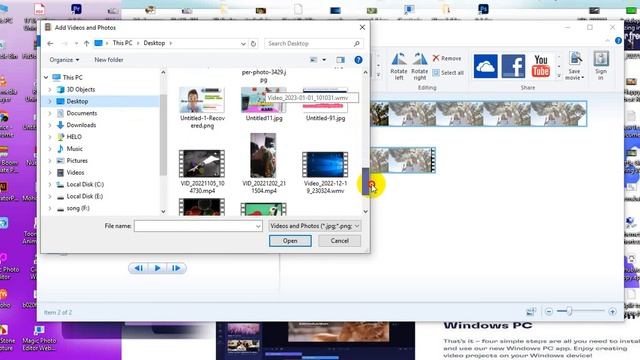Open File name combo box dropdown
This screenshot has height=360, width=640.
(x=258, y=226)
